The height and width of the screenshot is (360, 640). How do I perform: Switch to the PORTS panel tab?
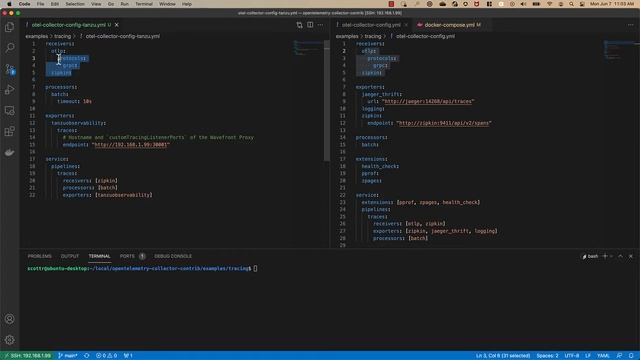(127, 256)
